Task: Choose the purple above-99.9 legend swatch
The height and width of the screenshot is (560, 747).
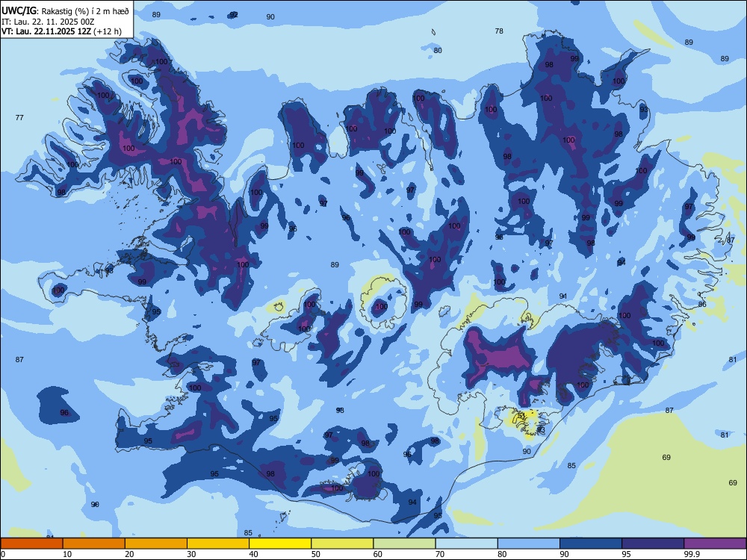Action: [x=715, y=544]
